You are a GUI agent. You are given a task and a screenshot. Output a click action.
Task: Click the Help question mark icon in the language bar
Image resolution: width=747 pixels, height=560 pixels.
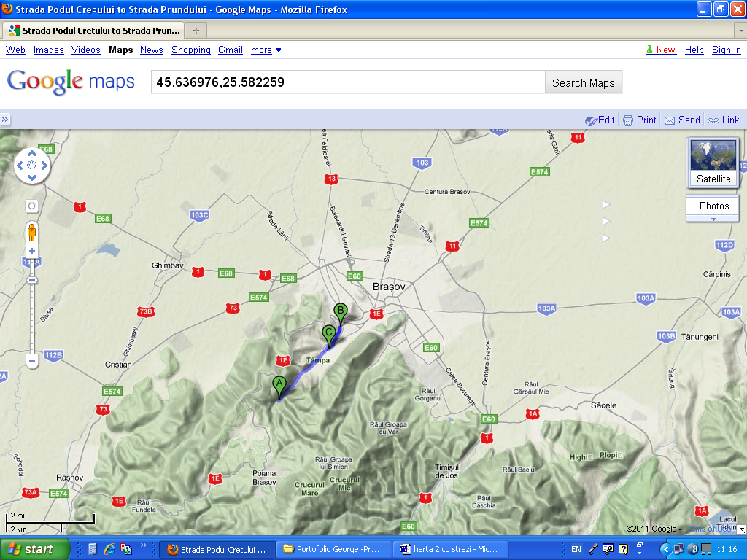click(623, 549)
